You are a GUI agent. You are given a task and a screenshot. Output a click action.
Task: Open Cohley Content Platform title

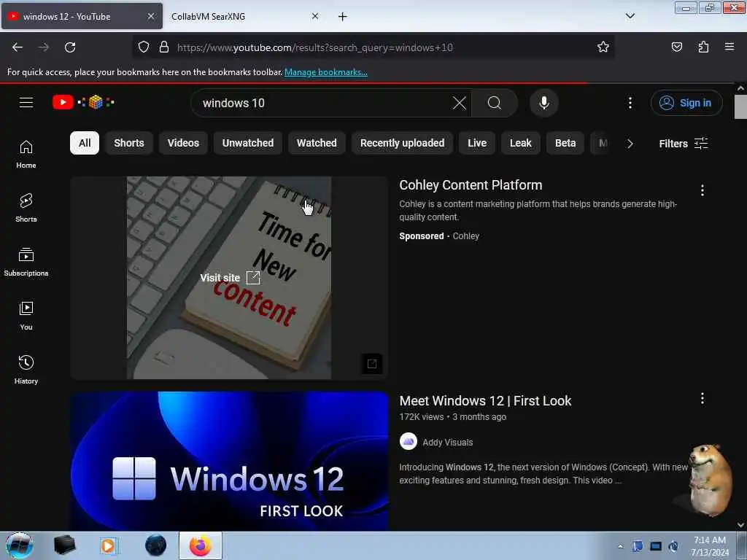(x=471, y=184)
